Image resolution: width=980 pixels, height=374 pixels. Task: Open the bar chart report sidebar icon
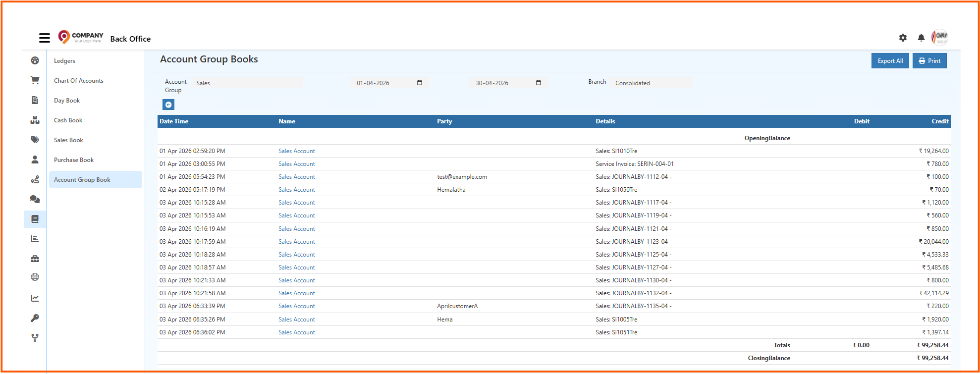(x=35, y=239)
